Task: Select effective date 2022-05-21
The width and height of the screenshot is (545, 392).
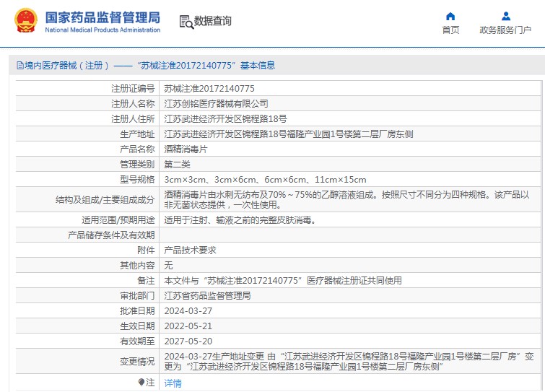Action: pyautogui.click(x=188, y=326)
